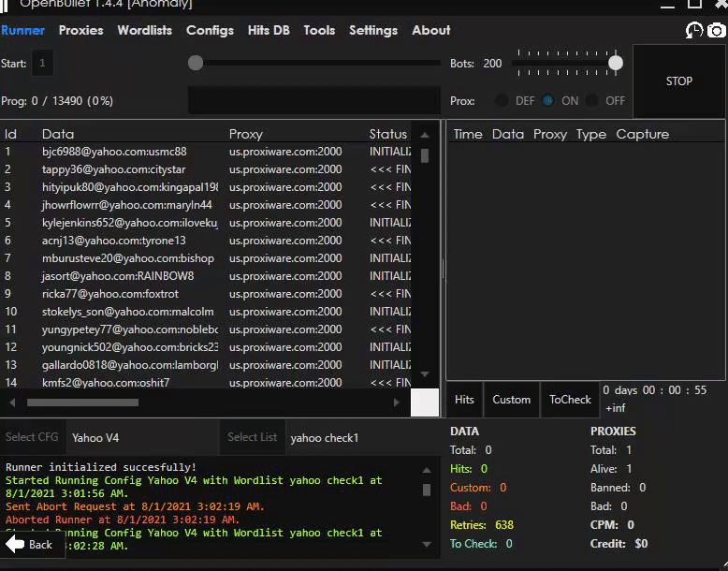Click the CPM: 0 statistic

pyautogui.click(x=612, y=525)
